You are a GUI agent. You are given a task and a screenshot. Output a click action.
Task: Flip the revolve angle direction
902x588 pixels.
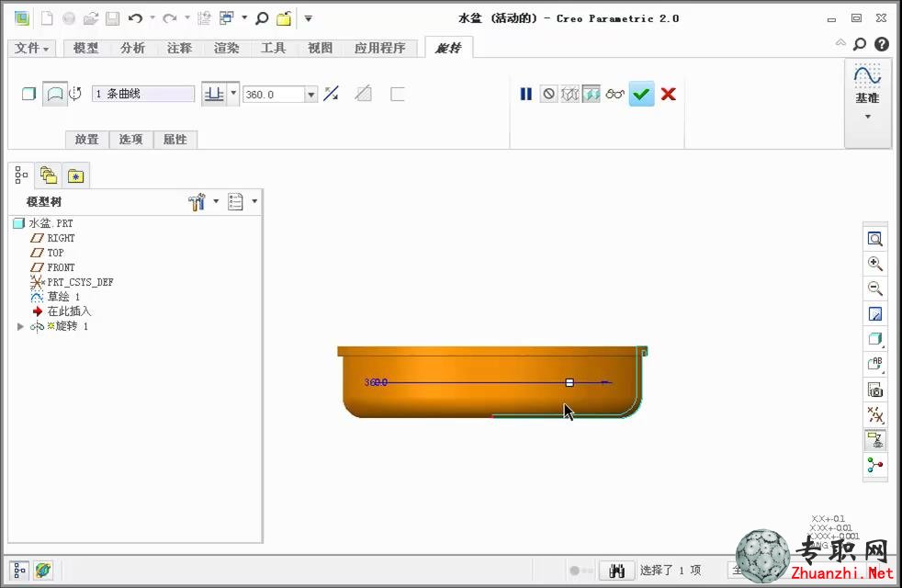coord(332,94)
